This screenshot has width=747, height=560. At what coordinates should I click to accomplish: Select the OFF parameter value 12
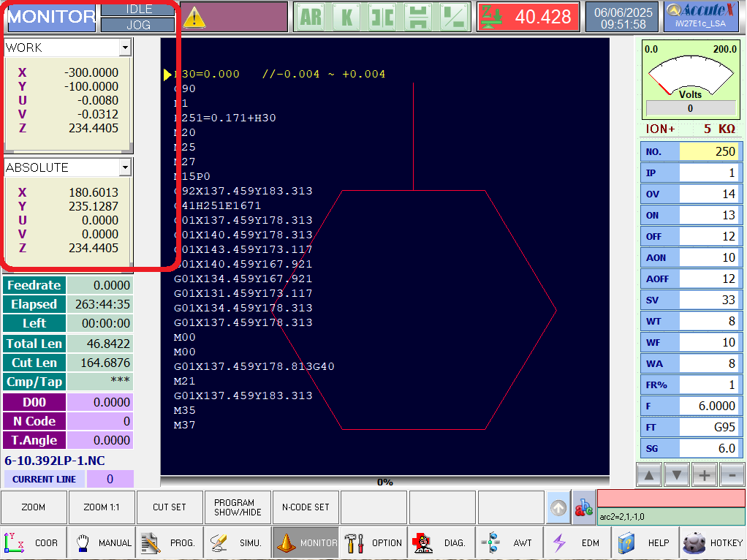click(708, 236)
